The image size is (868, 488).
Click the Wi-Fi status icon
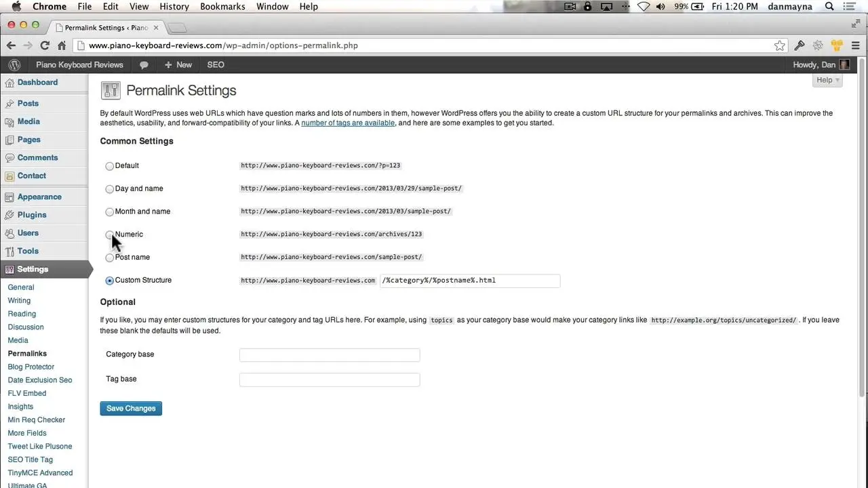click(644, 7)
